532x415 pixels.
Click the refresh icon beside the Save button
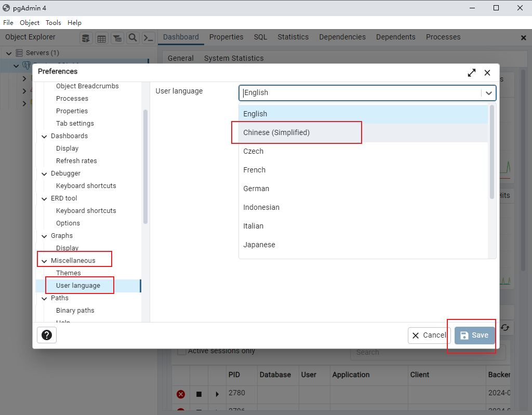[x=504, y=328]
